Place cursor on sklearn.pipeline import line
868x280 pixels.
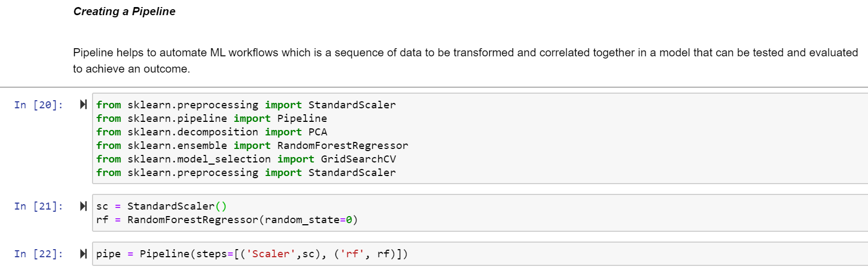212,119
